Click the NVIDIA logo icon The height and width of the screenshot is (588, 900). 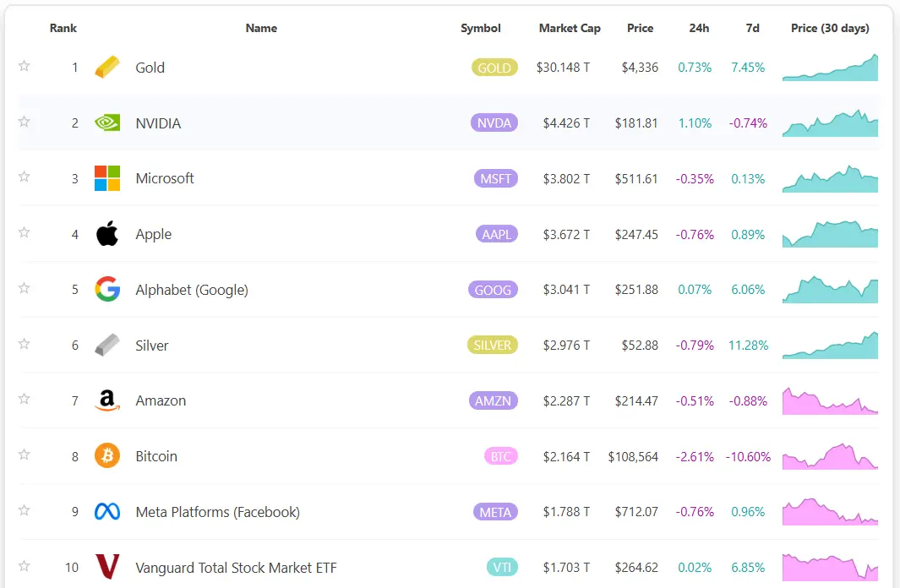tap(107, 123)
